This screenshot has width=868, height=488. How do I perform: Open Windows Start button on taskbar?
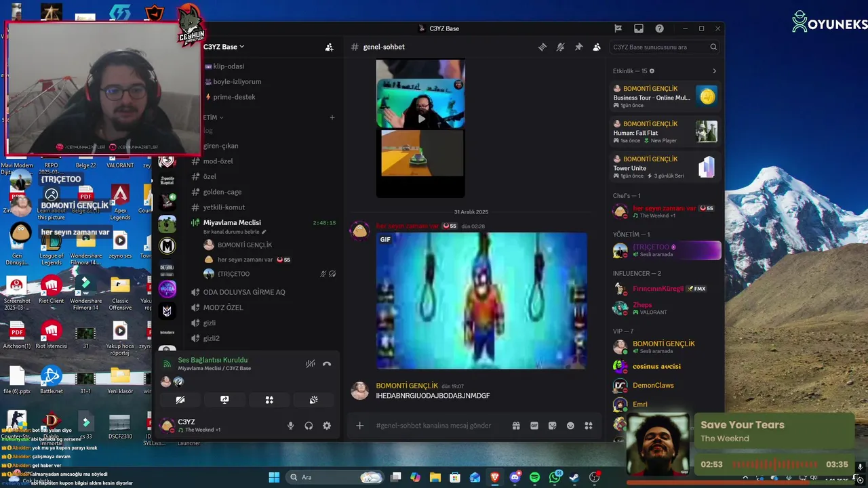coord(274,477)
